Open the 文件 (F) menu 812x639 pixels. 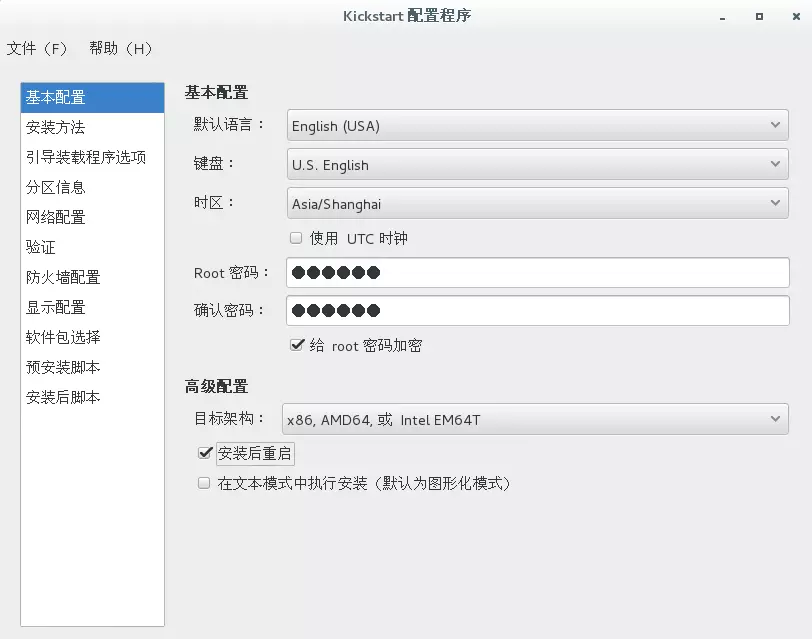(37, 49)
